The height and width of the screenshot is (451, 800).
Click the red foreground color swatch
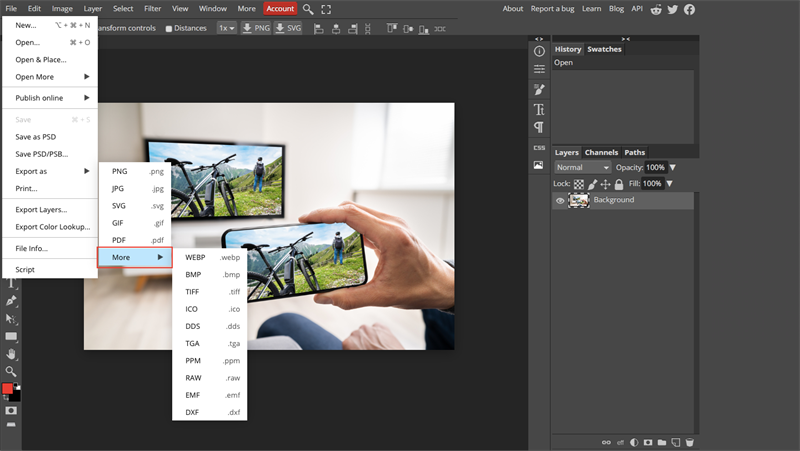[x=7, y=389]
